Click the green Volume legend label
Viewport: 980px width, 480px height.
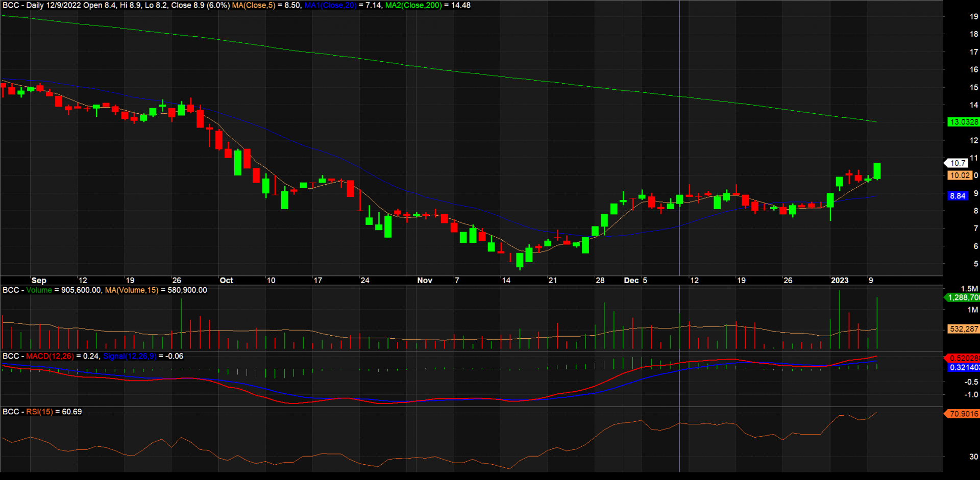coord(39,290)
